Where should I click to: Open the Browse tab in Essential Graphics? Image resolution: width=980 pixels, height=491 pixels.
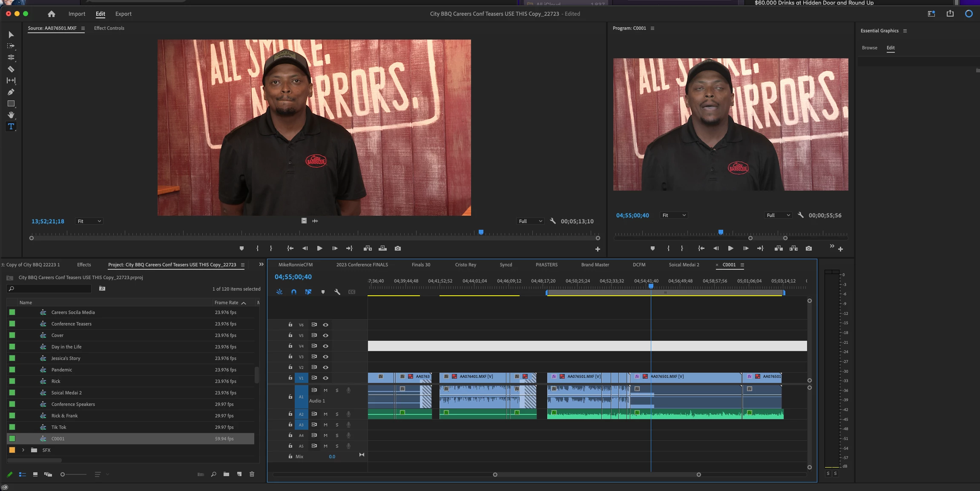870,48
